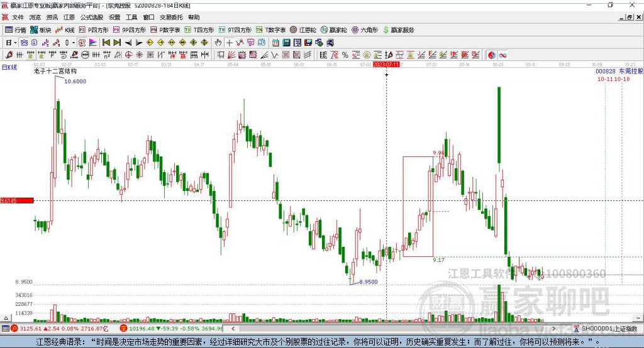Open the calendar date icon
This screenshot has height=348, width=644.
point(275,43)
